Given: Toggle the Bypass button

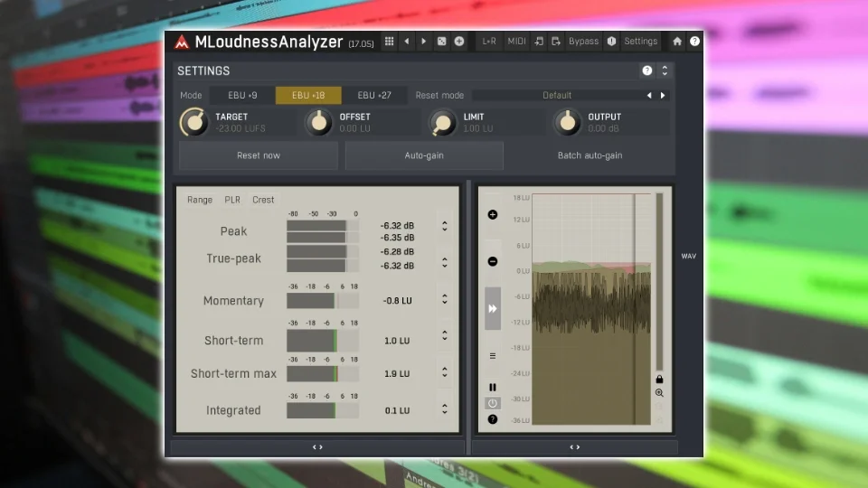Looking at the screenshot, I should [x=583, y=41].
